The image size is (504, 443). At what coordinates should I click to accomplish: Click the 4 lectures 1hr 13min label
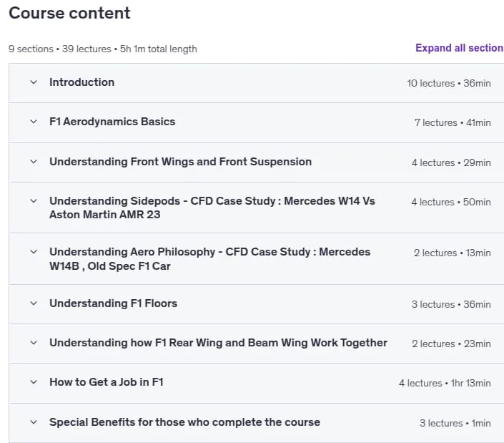445,383
